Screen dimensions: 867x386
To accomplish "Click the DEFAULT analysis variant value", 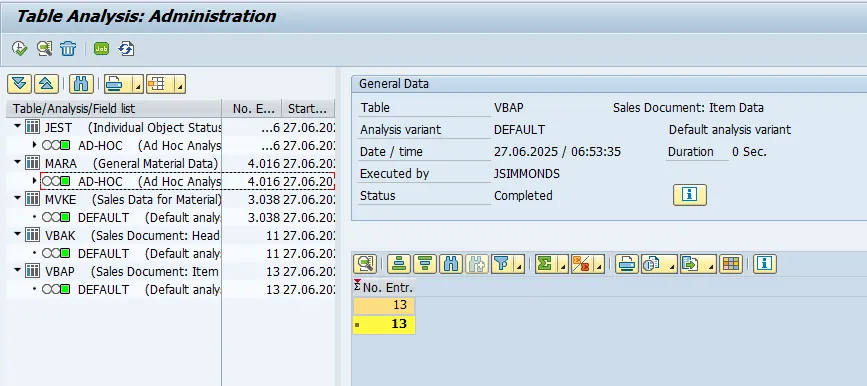I will (520, 130).
